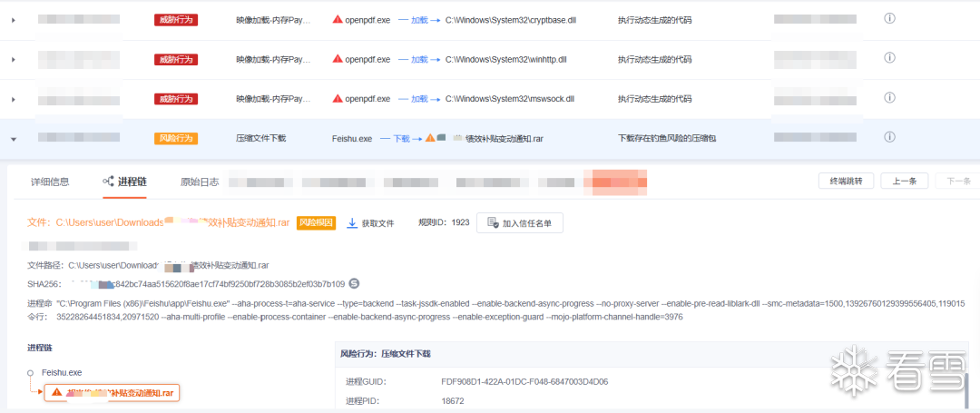The image size is (980, 413).
Task: Click the 终端跳转 button
Action: pyautogui.click(x=847, y=182)
